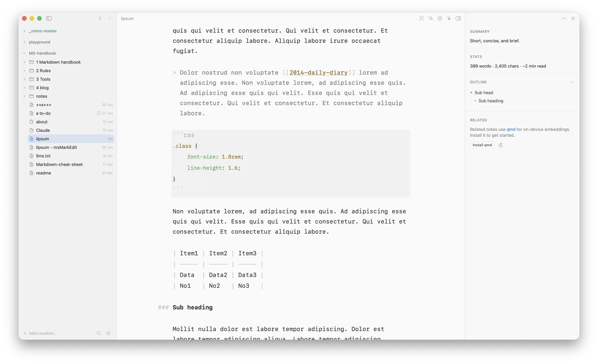Click the folder icon of 3 Tools
598x364 pixels.
click(32, 79)
